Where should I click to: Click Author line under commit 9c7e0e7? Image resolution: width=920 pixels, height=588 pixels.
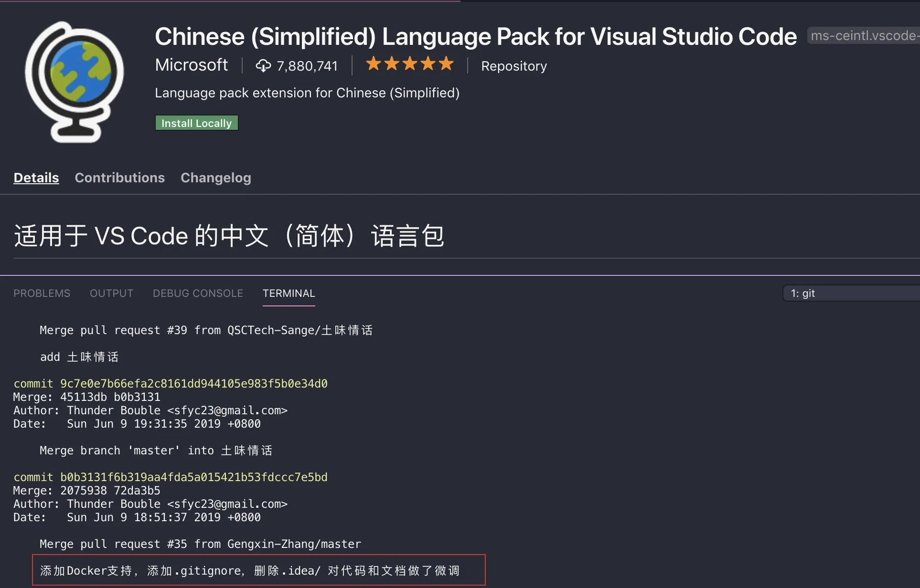pos(150,410)
